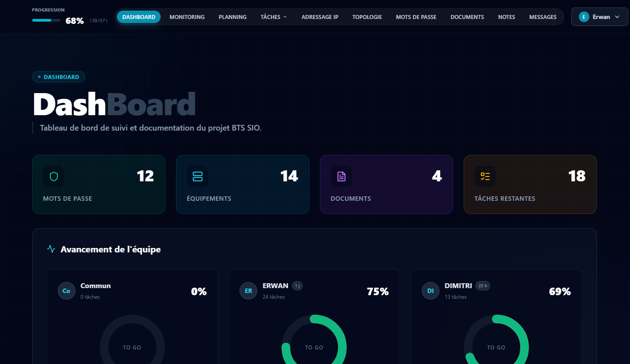This screenshot has width=630, height=364.
Task: Open the Tâches restantes card showing 18
Action: pos(530,184)
